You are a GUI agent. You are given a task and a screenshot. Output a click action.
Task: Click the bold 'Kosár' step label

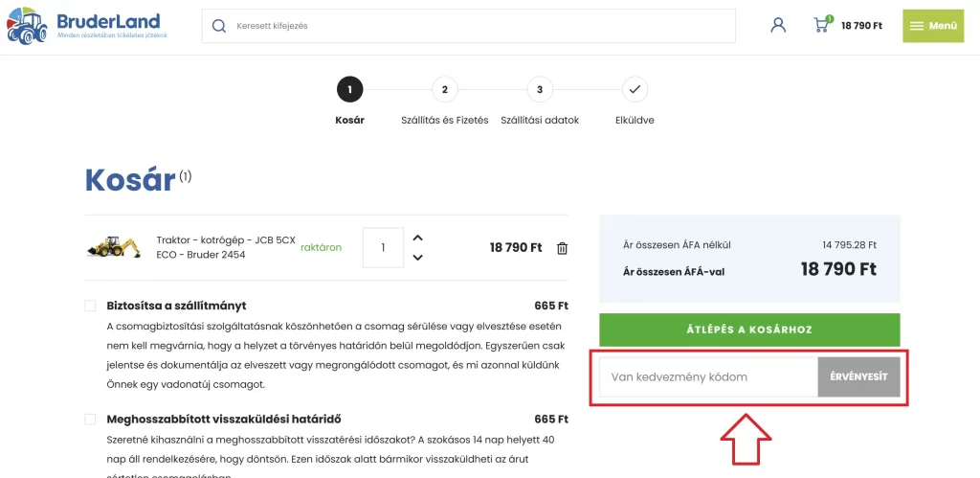point(350,120)
